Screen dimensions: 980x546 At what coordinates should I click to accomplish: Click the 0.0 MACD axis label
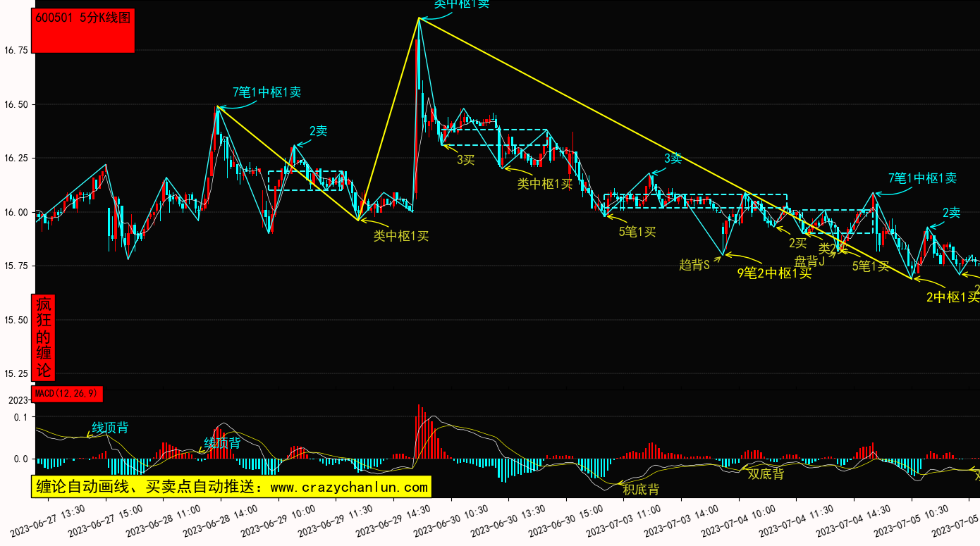[x=21, y=459]
